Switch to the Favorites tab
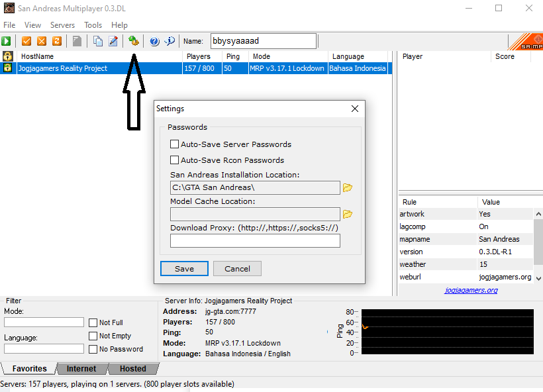This screenshot has width=543, height=392. click(x=29, y=368)
